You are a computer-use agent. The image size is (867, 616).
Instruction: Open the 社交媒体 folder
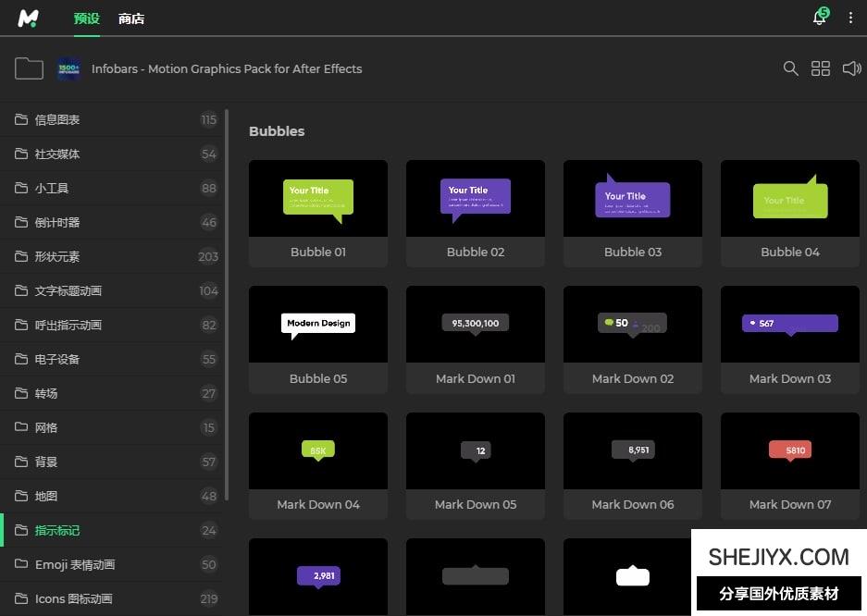57,154
